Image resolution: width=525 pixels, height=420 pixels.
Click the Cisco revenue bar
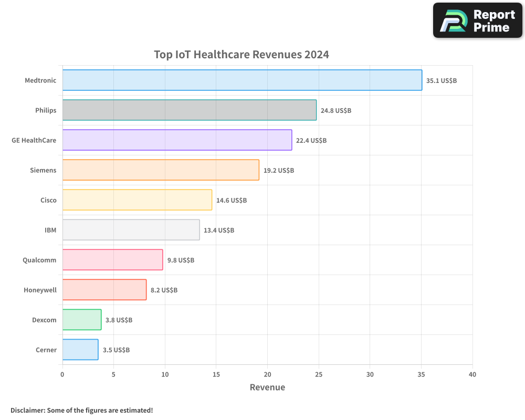pos(136,200)
